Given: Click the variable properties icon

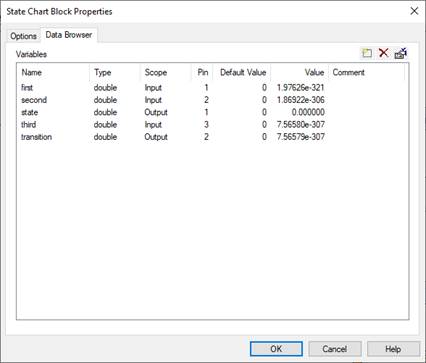Looking at the screenshot, I should [x=400, y=53].
